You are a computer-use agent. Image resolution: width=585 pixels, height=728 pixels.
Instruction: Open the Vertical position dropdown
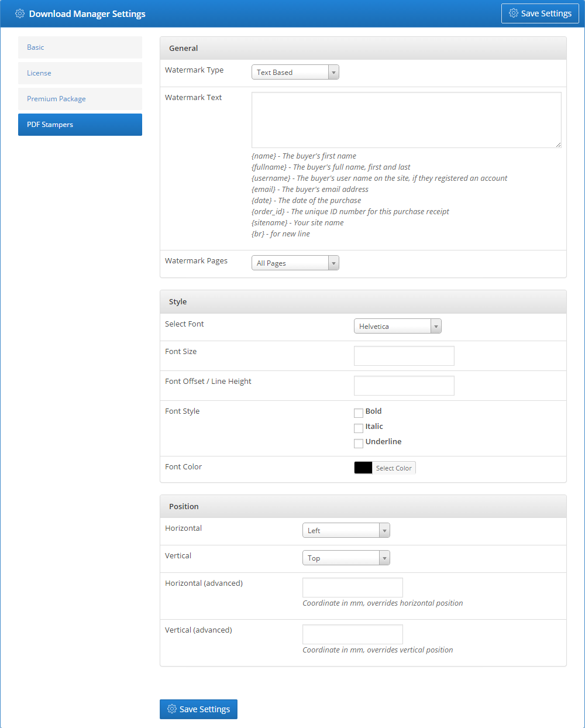[x=346, y=558]
